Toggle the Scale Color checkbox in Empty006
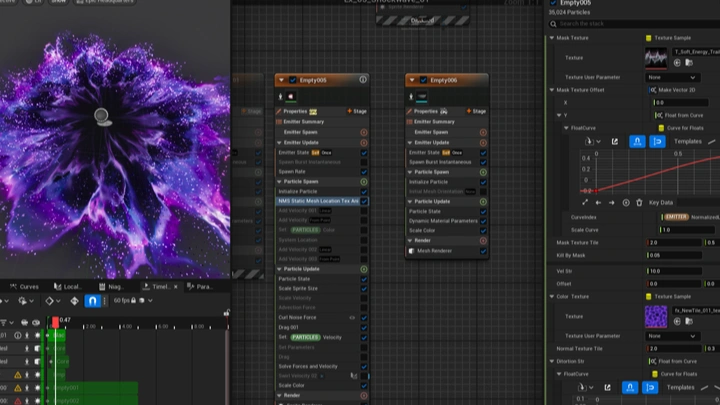720x405 pixels. tap(484, 231)
